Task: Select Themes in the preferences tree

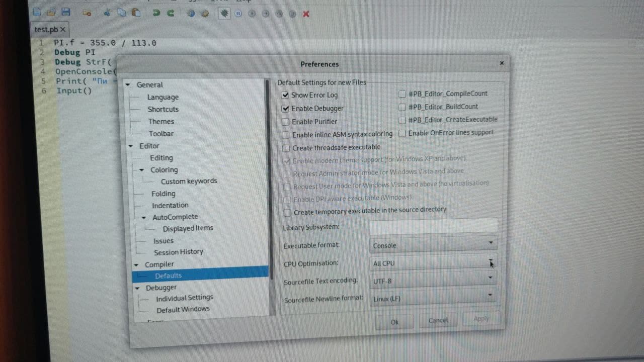Action: (161, 121)
